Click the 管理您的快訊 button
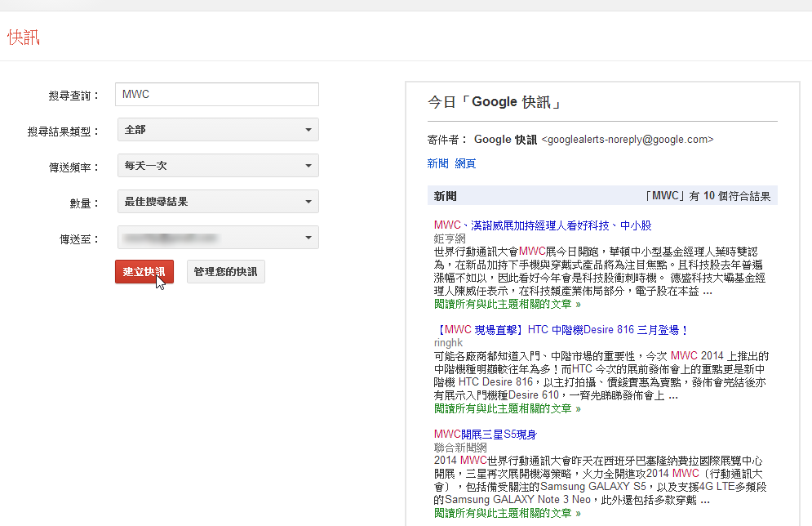812x526 pixels. coord(226,271)
